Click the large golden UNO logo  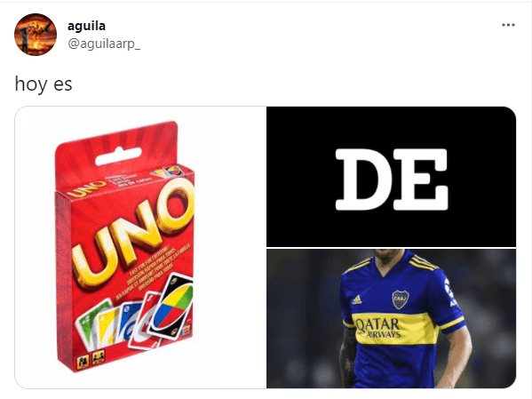[x=132, y=232]
